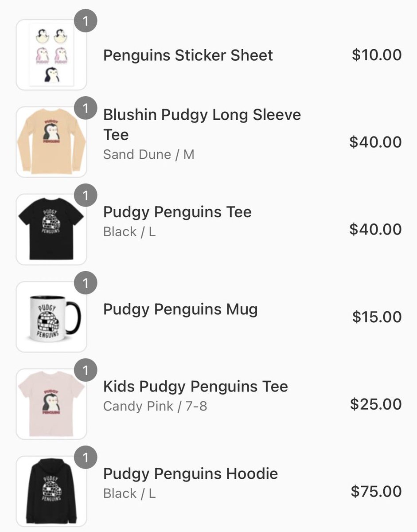Open the pink kids tee thumbnail
This screenshot has height=532, width=417.
click(x=51, y=404)
